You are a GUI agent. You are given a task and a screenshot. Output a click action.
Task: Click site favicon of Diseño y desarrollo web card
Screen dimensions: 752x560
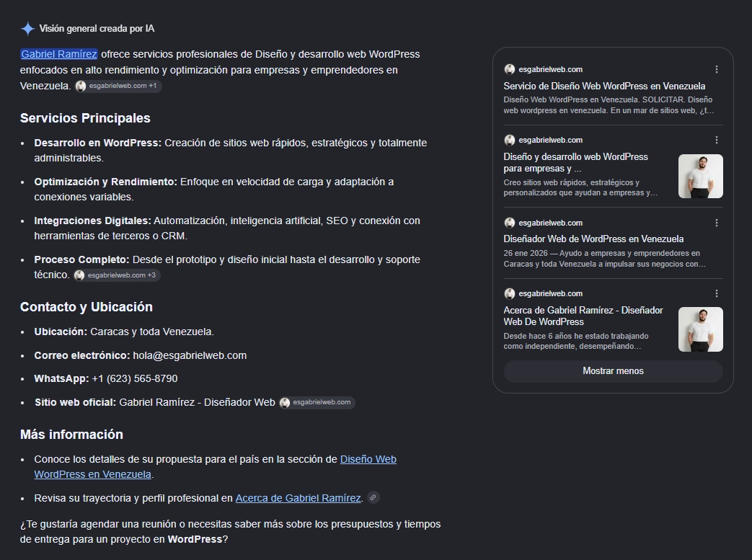click(x=509, y=140)
